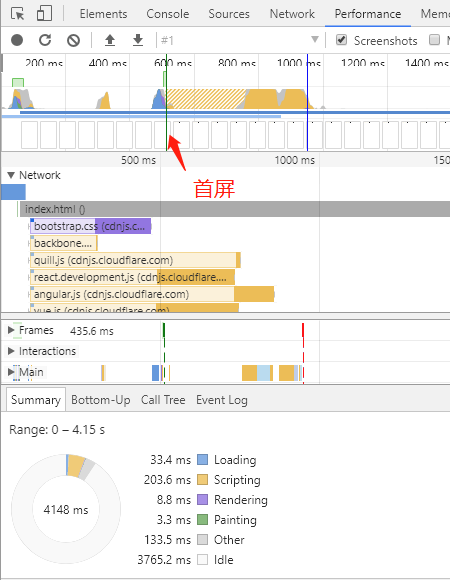The width and height of the screenshot is (450, 580).
Task: Expand the Frames track
Action: tap(11, 330)
